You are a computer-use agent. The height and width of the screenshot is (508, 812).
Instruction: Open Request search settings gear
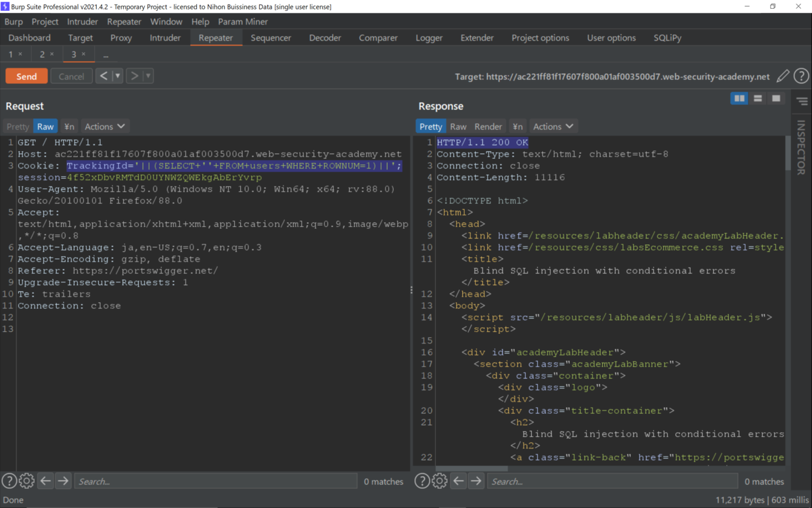26,481
